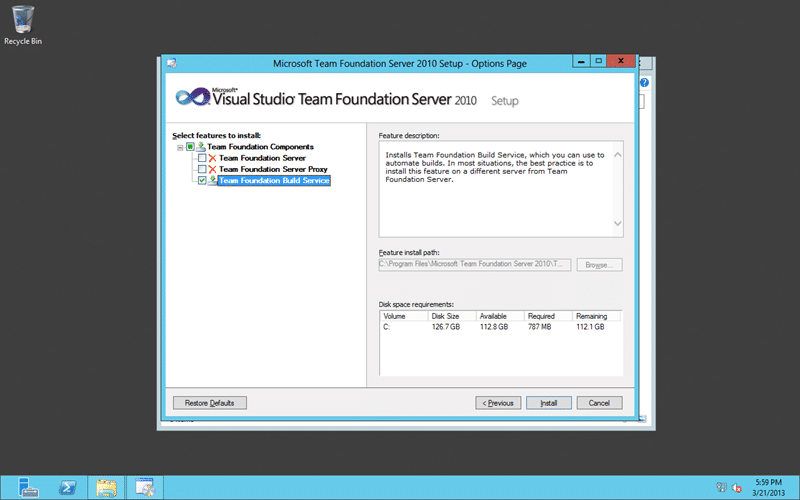Click the red X beside Team Foundation Server Proxy
This screenshot has height=500, width=800.
(x=213, y=169)
